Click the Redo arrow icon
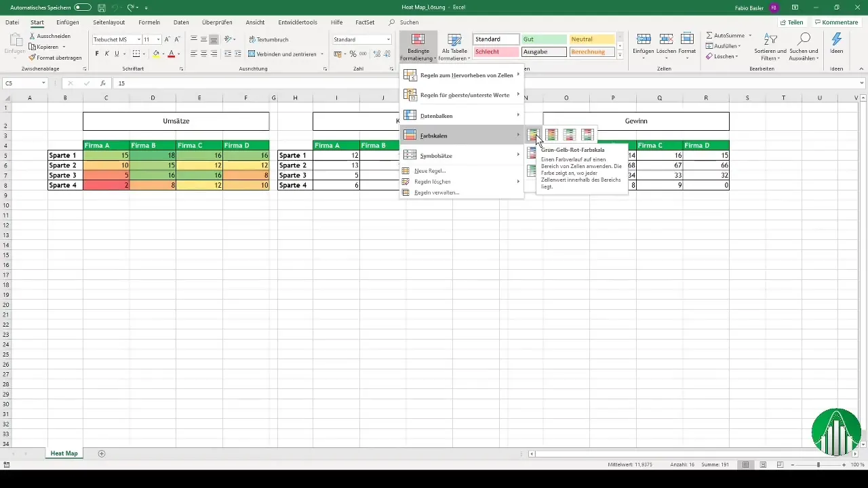This screenshot has height=488, width=868. tap(132, 7)
